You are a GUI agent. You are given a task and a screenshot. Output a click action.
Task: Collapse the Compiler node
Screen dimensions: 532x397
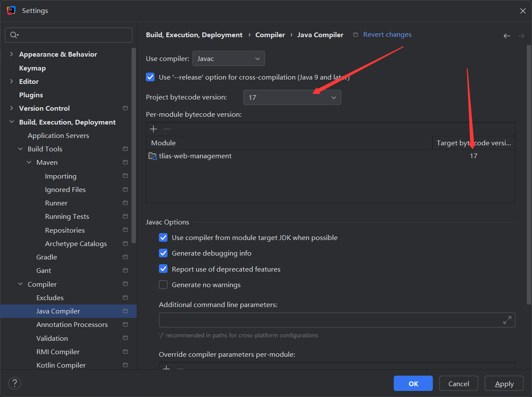[20, 284]
